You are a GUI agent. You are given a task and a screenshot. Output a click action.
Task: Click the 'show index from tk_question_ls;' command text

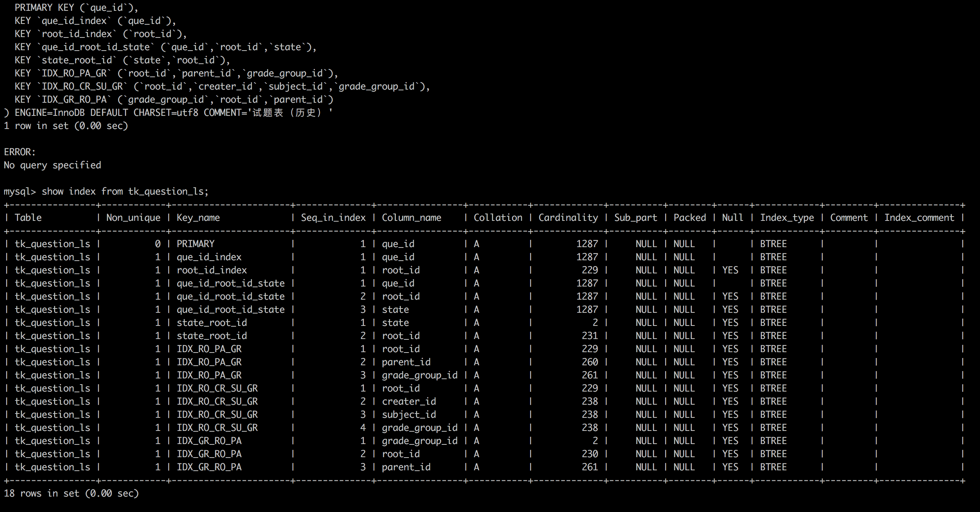(125, 192)
